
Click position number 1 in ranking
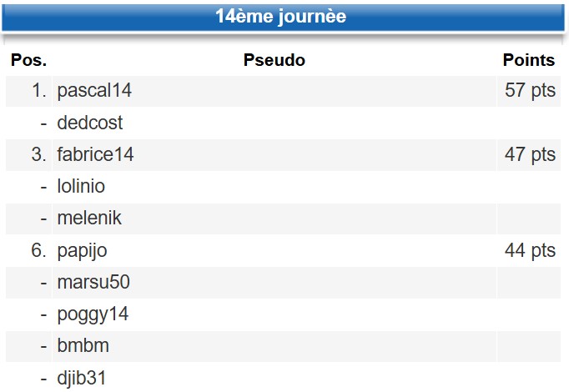(x=38, y=91)
